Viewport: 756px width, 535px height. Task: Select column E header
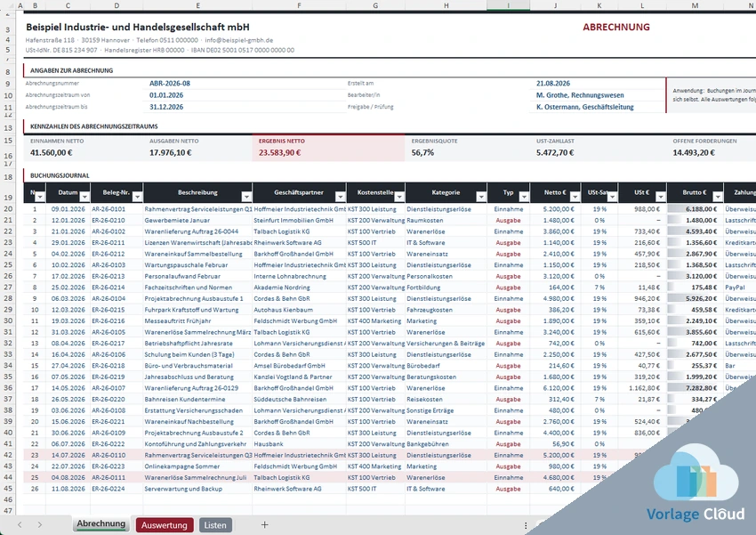point(197,5)
